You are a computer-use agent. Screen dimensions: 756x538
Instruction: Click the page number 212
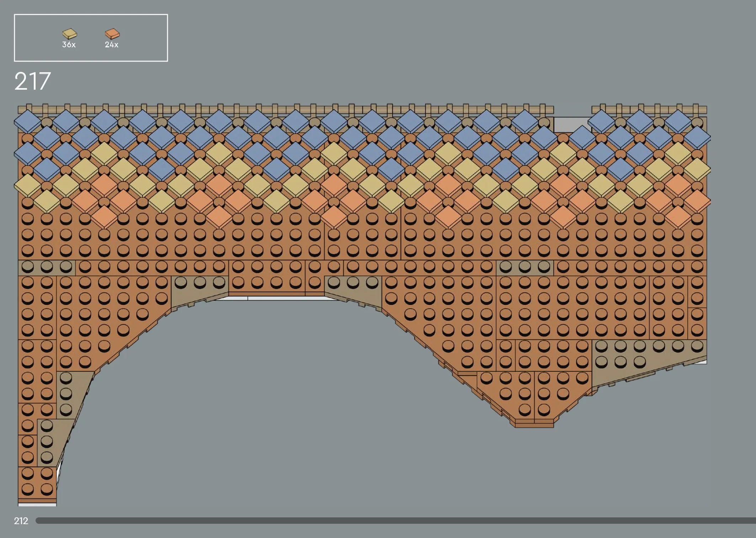(x=21, y=521)
